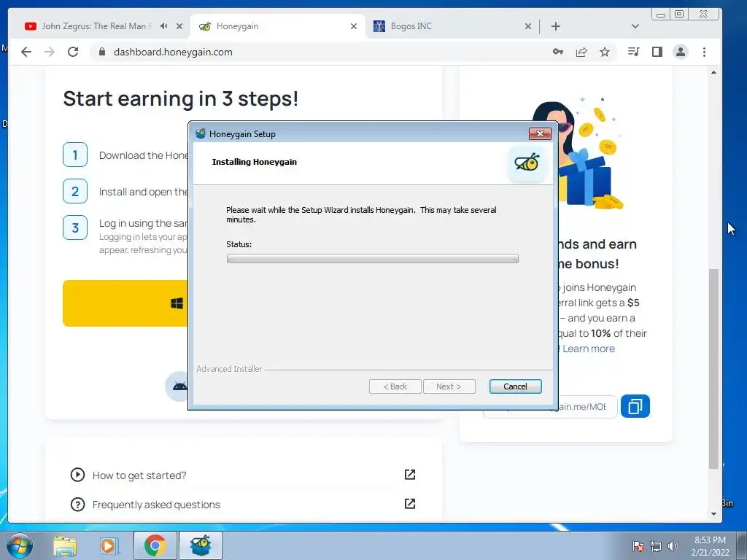Open Action Center flag in system tray

pos(638,546)
